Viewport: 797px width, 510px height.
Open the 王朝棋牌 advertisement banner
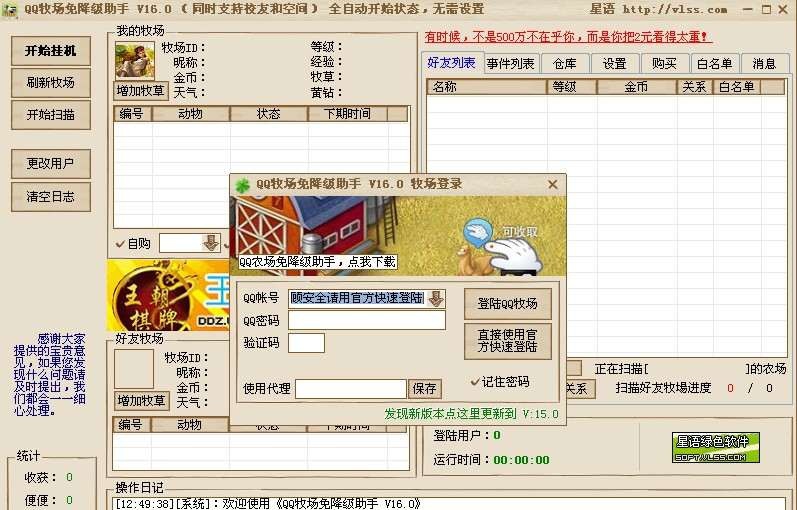(x=168, y=295)
